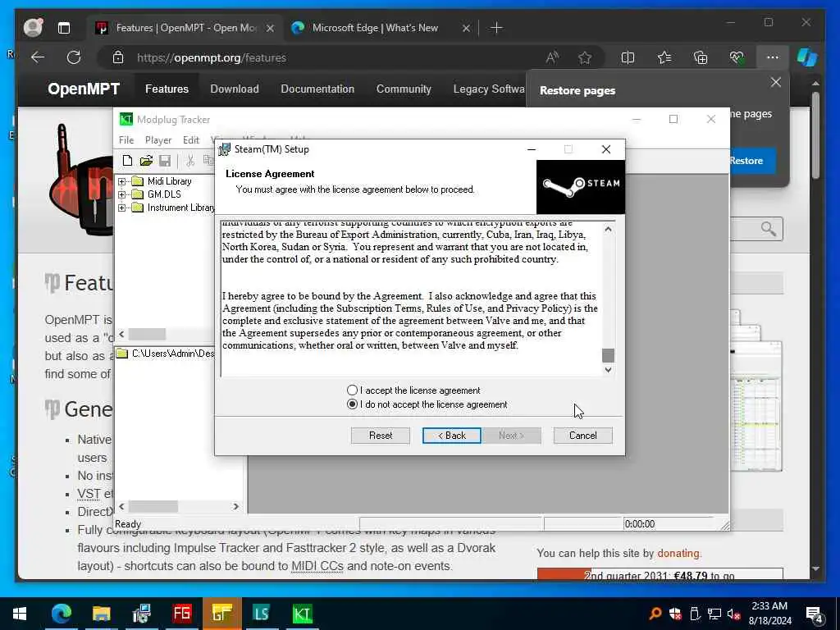Click license text scroll down arrow
Viewport: 840px width, 630px height.
[x=608, y=370]
